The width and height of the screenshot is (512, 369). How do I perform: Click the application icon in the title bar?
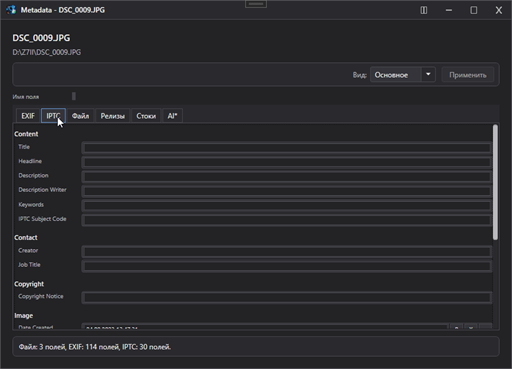[11, 10]
